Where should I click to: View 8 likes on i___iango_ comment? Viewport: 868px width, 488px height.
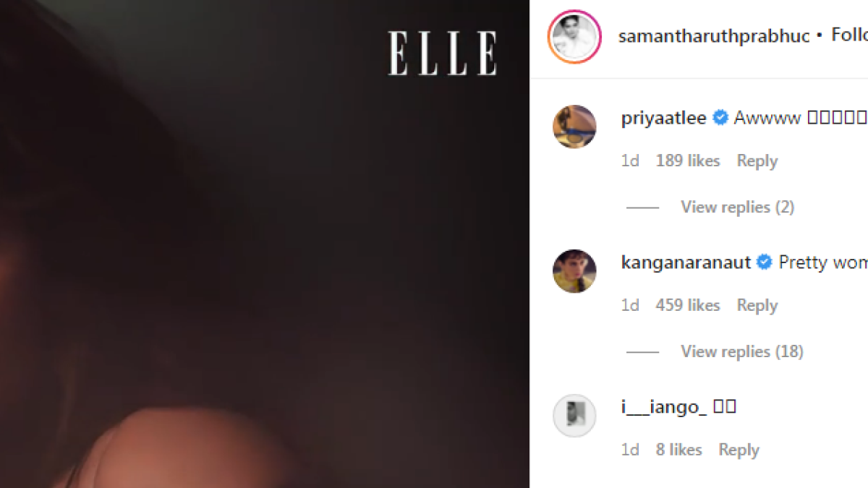tap(678, 450)
